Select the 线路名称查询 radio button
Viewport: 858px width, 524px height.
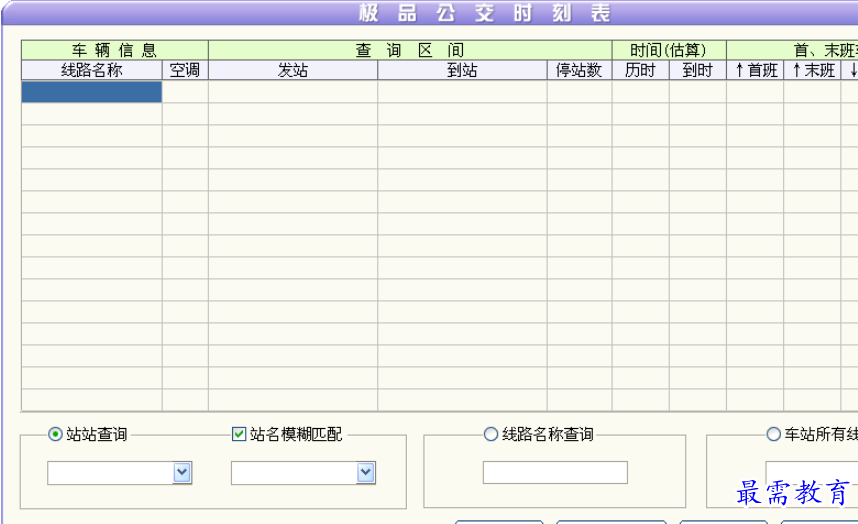coord(491,434)
